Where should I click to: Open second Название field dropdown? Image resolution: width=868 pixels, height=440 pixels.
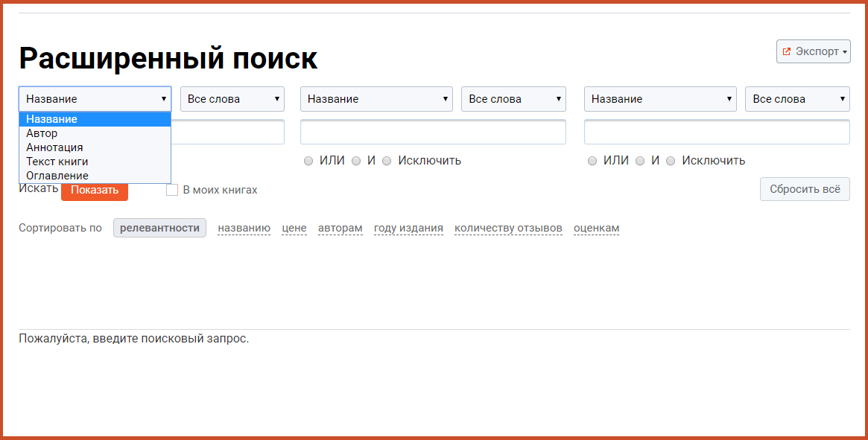tap(376, 99)
